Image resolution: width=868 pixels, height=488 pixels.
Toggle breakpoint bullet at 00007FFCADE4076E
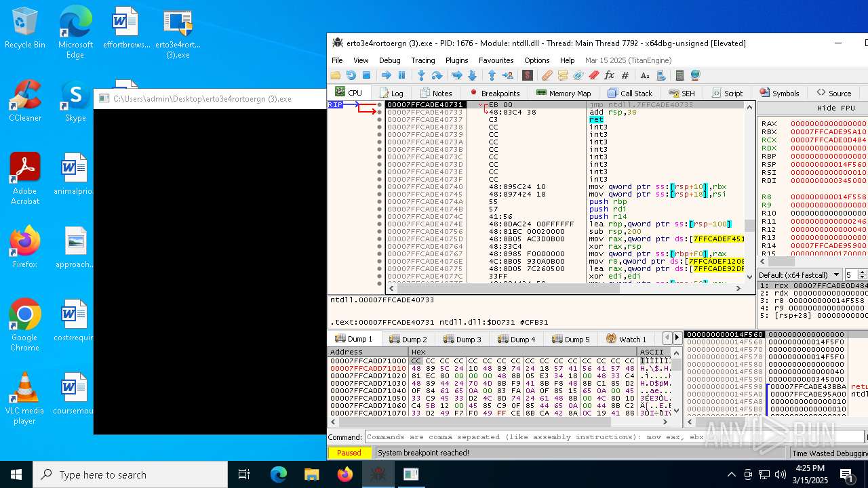(379, 262)
